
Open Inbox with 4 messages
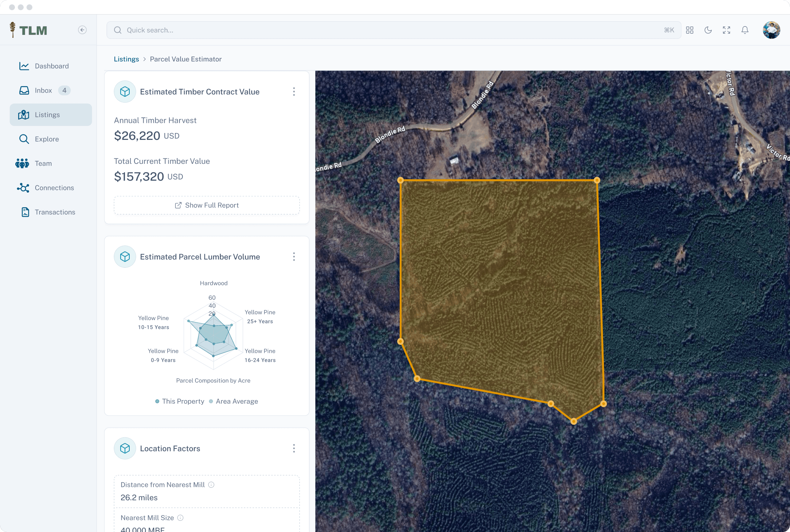[43, 90]
